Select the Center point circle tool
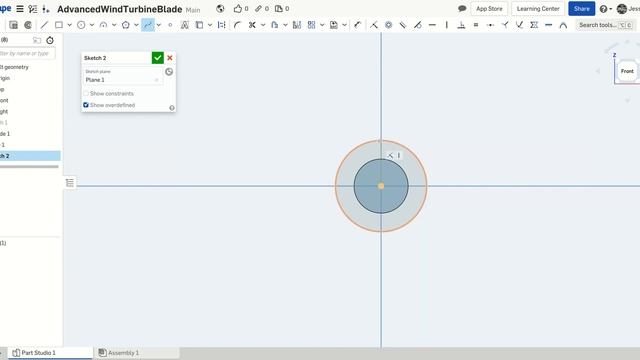The height and width of the screenshot is (360, 640). 81,25
